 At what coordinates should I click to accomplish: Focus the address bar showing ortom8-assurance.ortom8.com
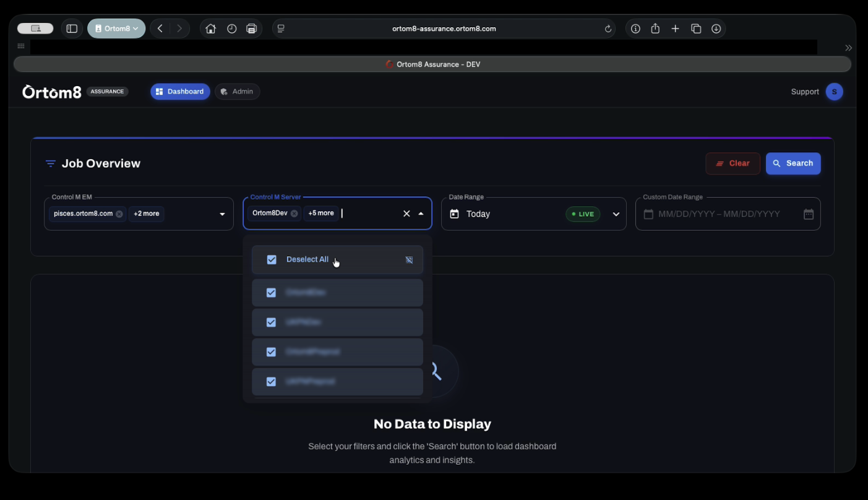coord(444,28)
